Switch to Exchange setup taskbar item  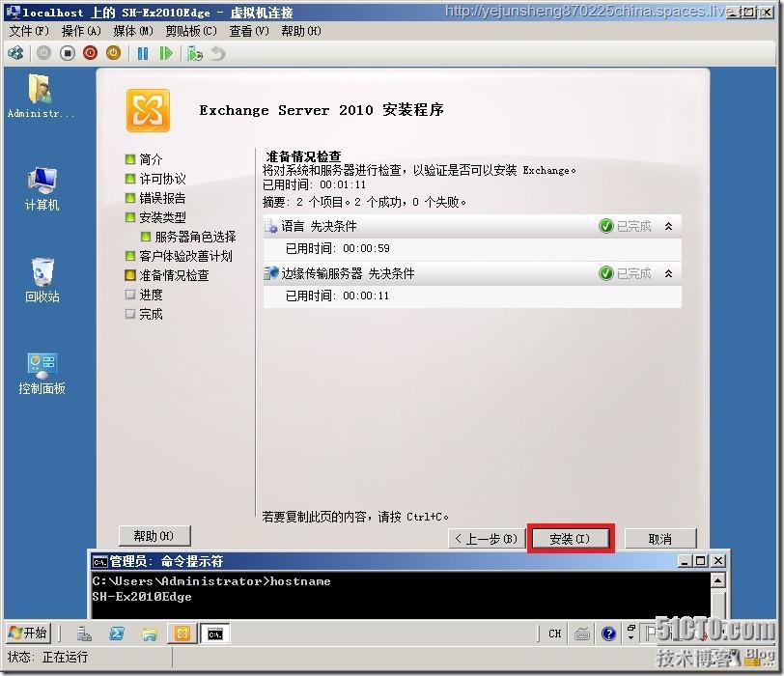coord(182,634)
